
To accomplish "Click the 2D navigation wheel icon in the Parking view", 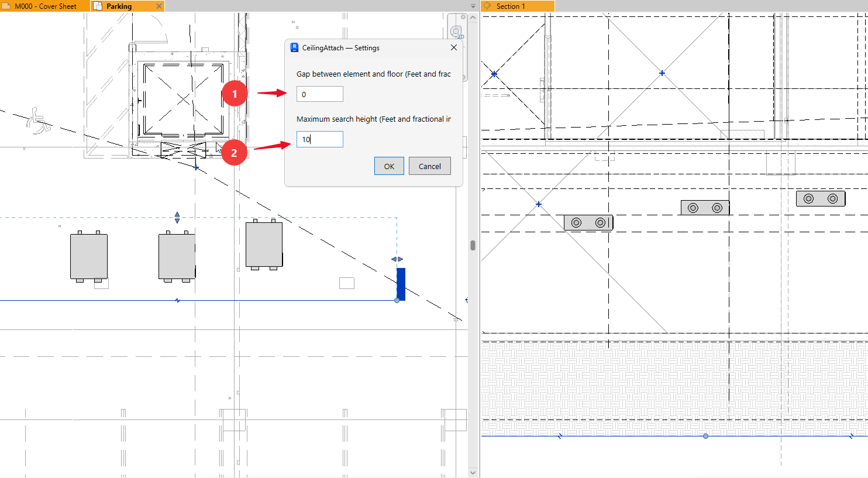I will pyautogui.click(x=456, y=32).
